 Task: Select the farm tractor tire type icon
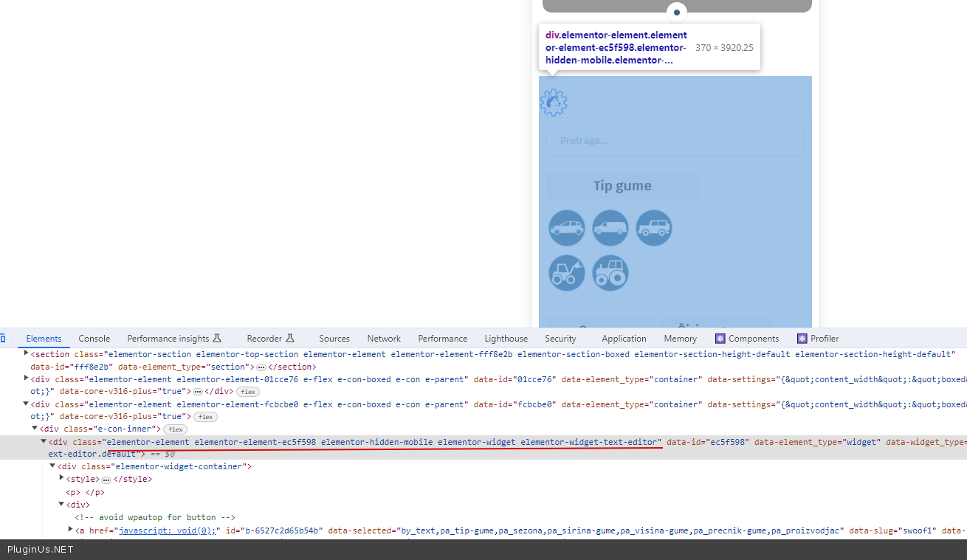coord(610,273)
